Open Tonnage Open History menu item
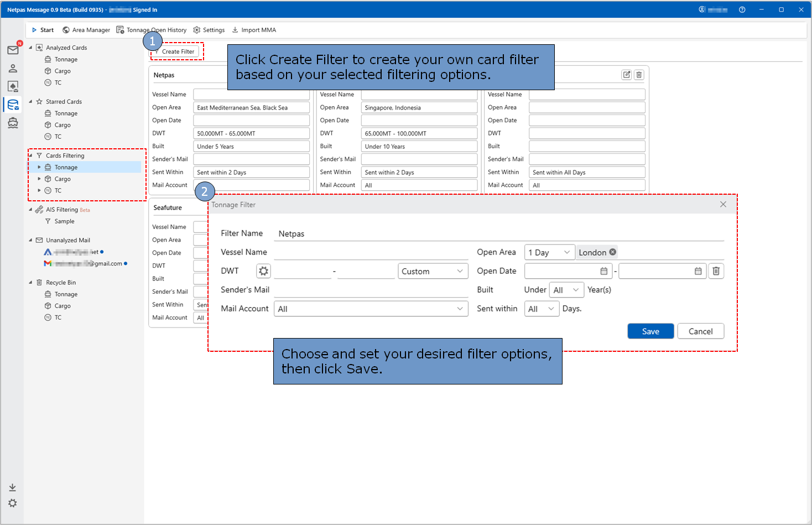Screen dimensions: 812x525 click(151, 30)
